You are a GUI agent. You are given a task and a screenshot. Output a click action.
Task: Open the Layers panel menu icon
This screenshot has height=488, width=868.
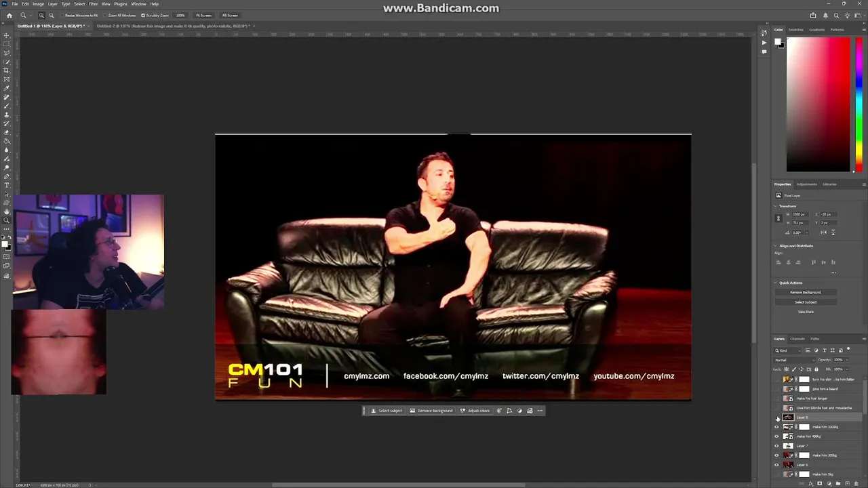click(x=864, y=339)
